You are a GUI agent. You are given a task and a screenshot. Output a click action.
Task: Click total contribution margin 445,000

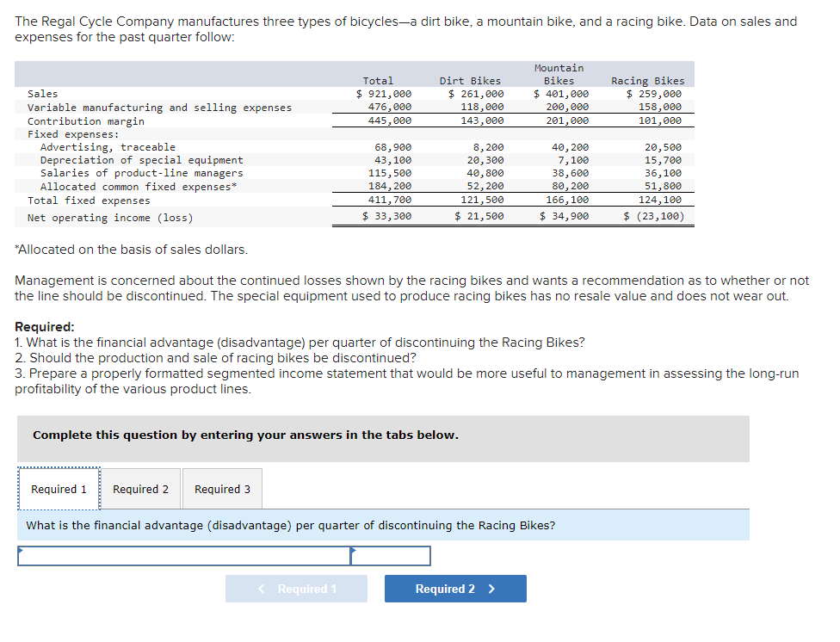(x=390, y=120)
